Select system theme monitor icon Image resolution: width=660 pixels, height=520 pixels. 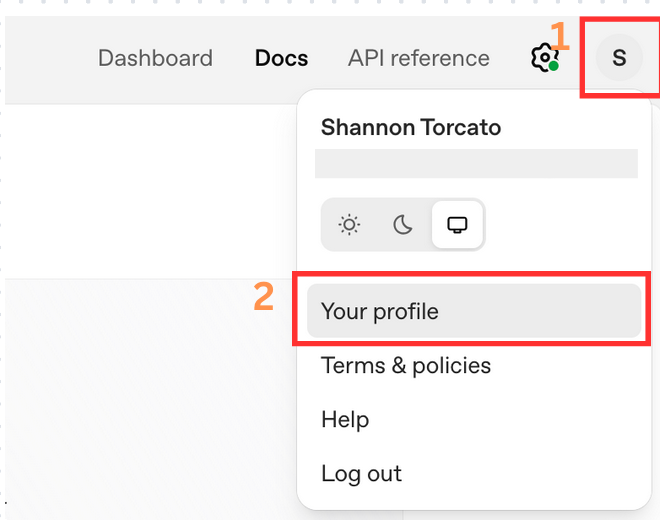[x=457, y=224]
